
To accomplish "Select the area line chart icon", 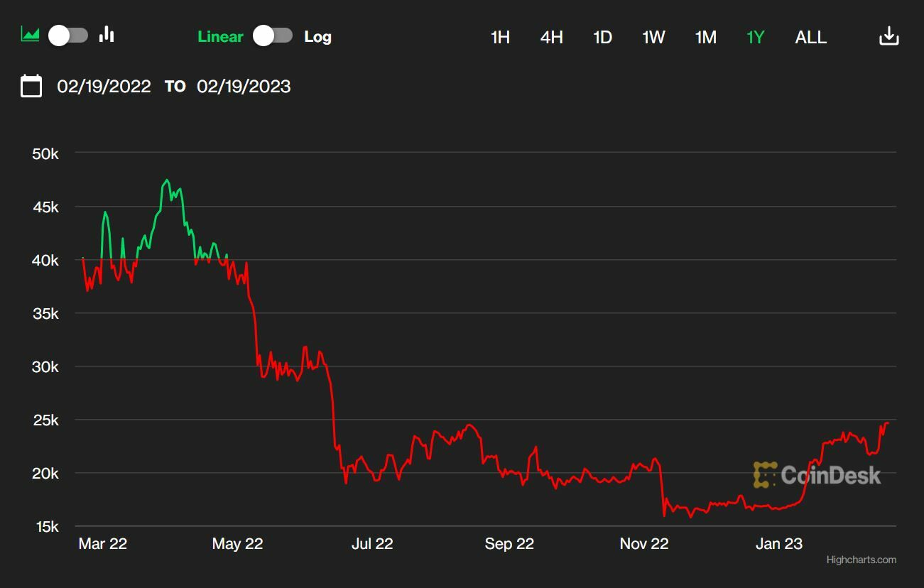I will [31, 35].
